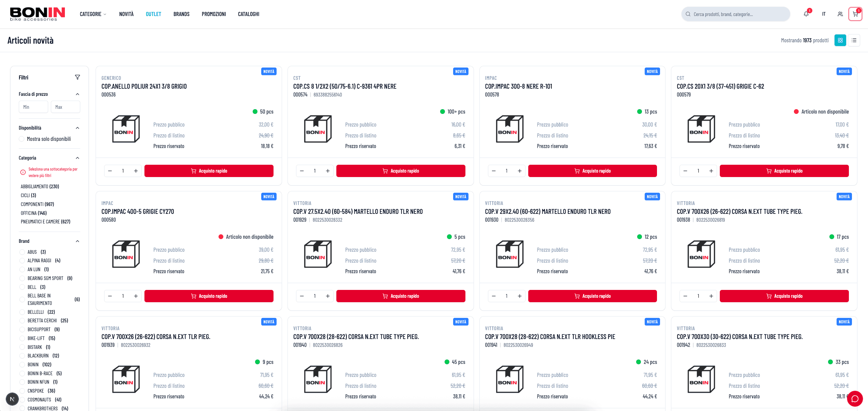Open the shopping cart icon
The height and width of the screenshot is (411, 868).
pos(855,14)
